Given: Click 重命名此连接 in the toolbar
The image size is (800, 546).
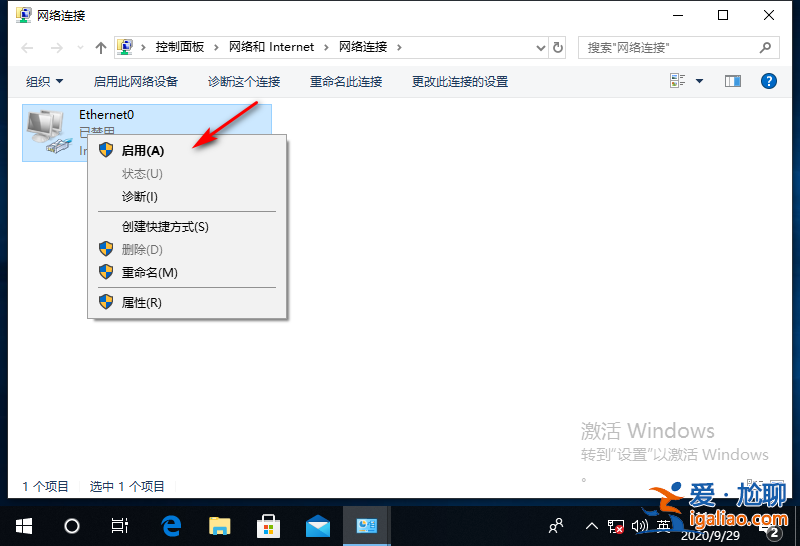Looking at the screenshot, I should point(346,82).
